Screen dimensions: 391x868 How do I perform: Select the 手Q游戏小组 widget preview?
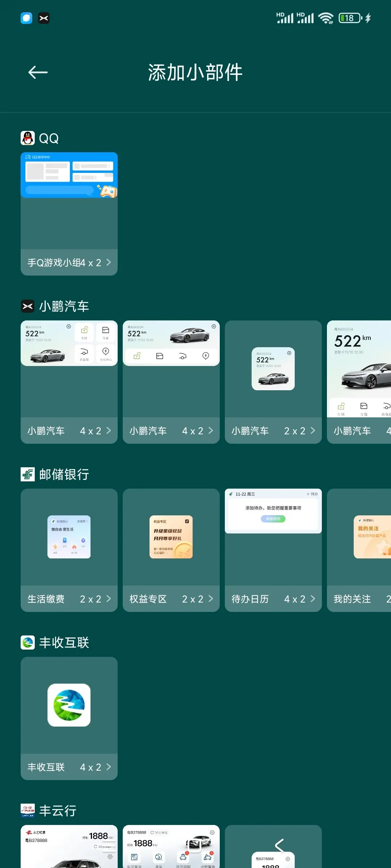coord(69,175)
